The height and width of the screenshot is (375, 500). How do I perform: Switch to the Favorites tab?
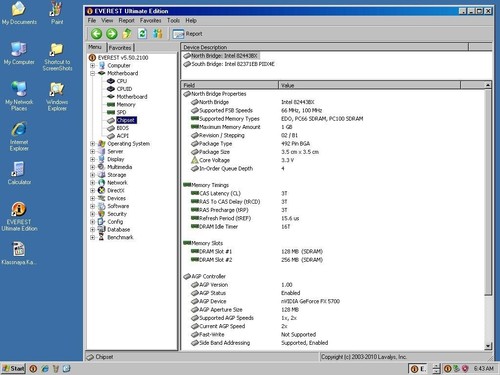[x=120, y=48]
